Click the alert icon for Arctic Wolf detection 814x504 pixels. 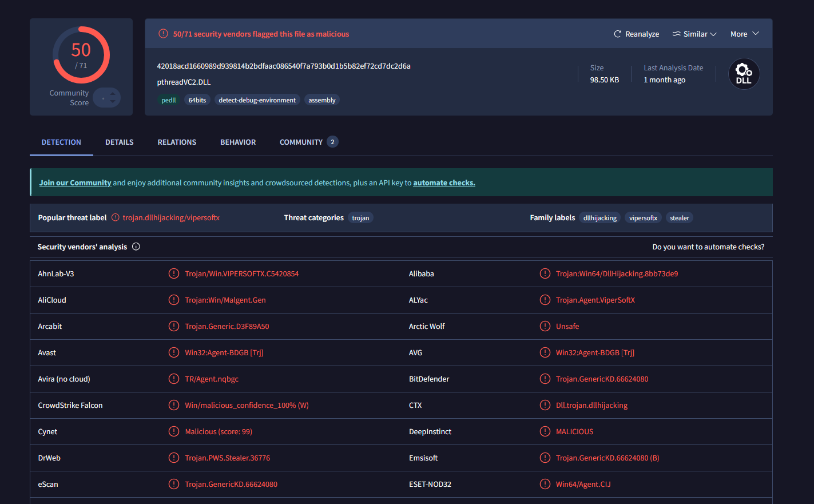[545, 326]
